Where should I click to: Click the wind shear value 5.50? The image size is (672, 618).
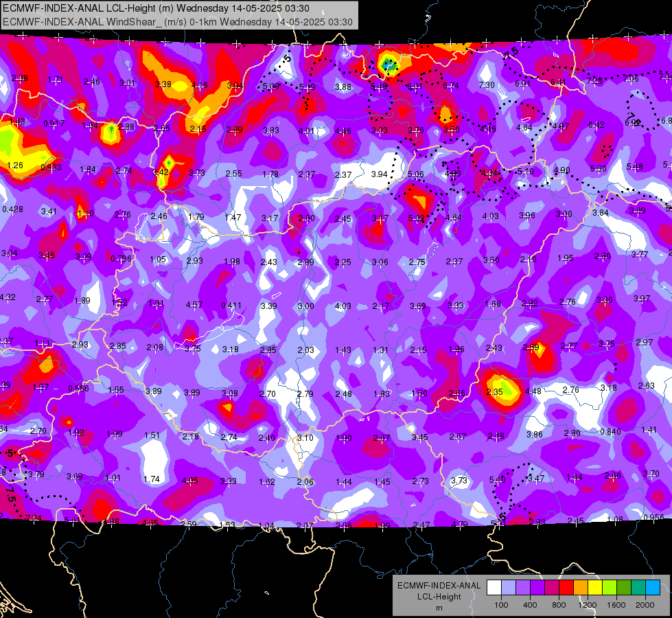point(599,169)
